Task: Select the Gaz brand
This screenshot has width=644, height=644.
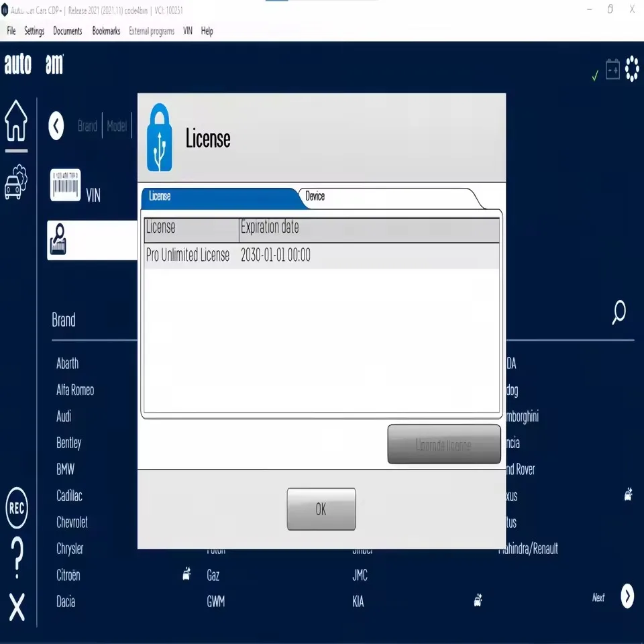Action: pos(213,576)
